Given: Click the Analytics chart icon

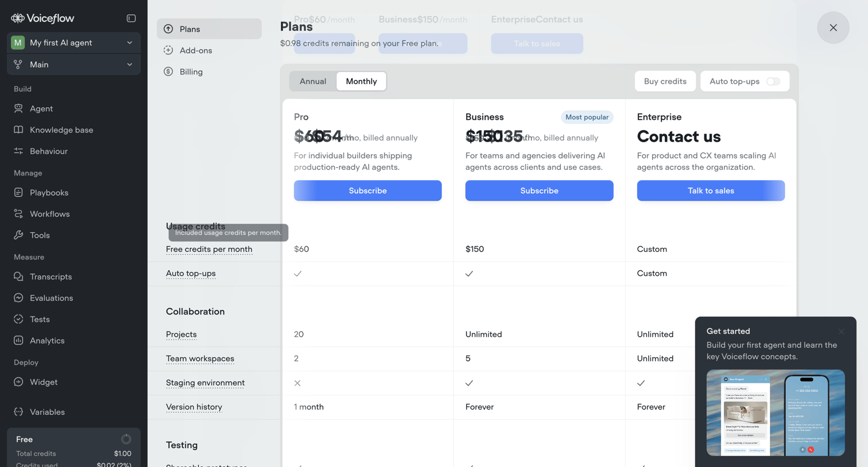Looking at the screenshot, I should coord(18,340).
